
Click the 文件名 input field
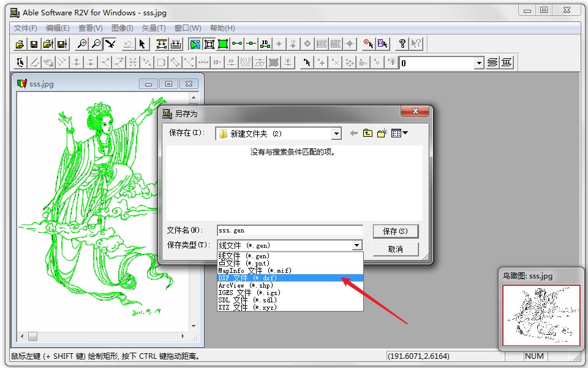click(290, 231)
